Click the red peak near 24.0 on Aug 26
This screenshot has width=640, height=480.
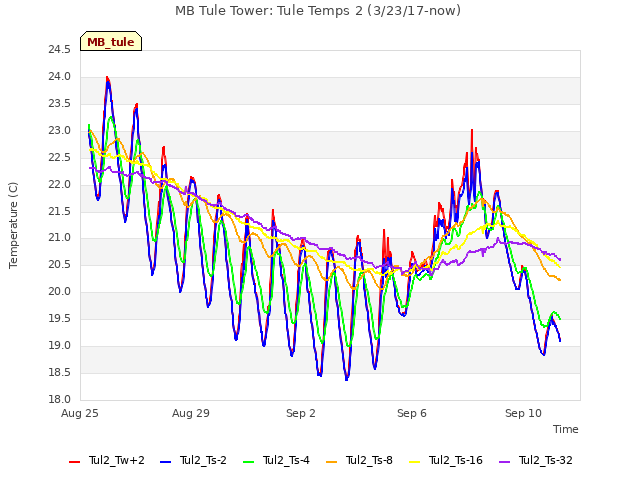107,78
